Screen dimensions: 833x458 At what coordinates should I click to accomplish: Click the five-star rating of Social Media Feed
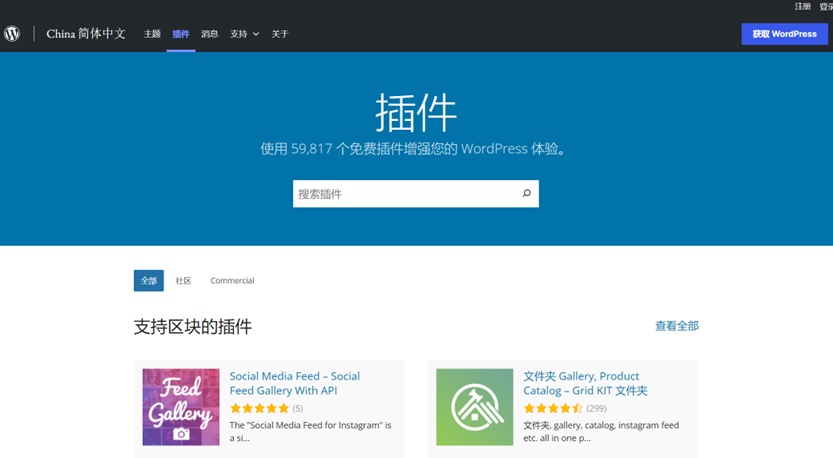259,408
